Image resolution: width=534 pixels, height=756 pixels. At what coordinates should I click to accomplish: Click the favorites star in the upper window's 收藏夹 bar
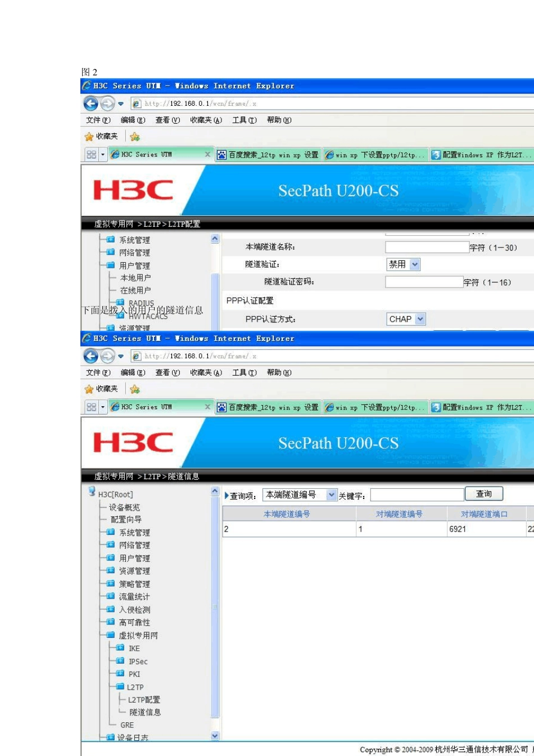tap(89, 137)
